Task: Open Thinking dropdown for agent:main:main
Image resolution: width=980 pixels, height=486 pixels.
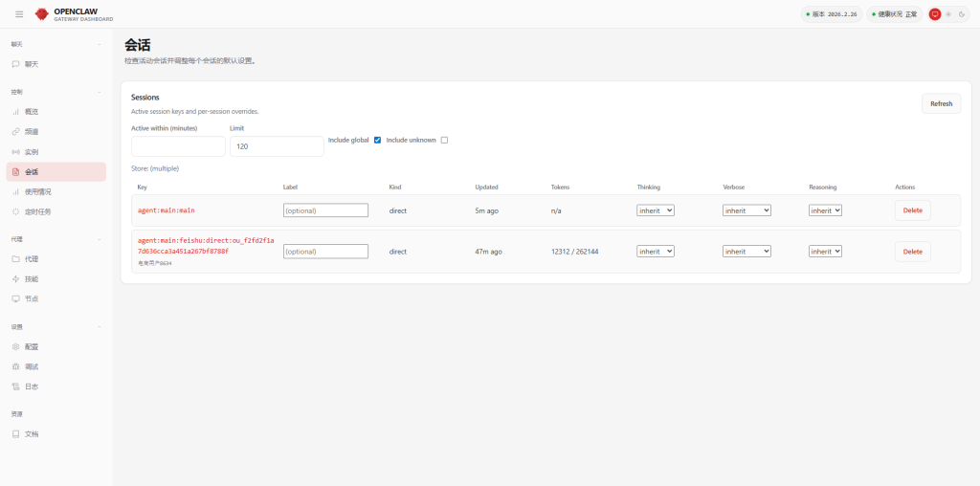Action: [656, 210]
